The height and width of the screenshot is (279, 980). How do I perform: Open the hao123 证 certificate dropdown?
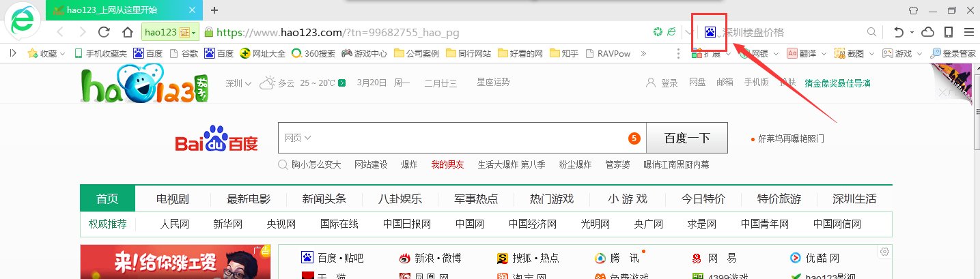[x=170, y=32]
